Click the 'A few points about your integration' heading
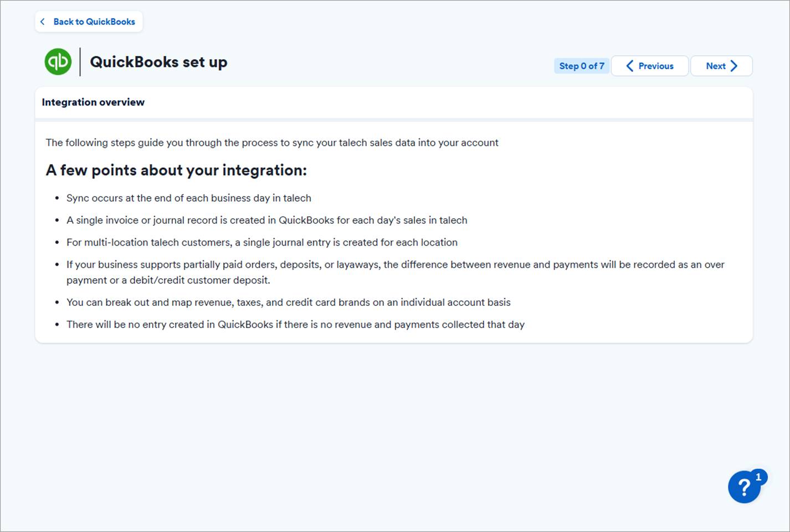The height and width of the screenshot is (532, 790). click(x=176, y=170)
